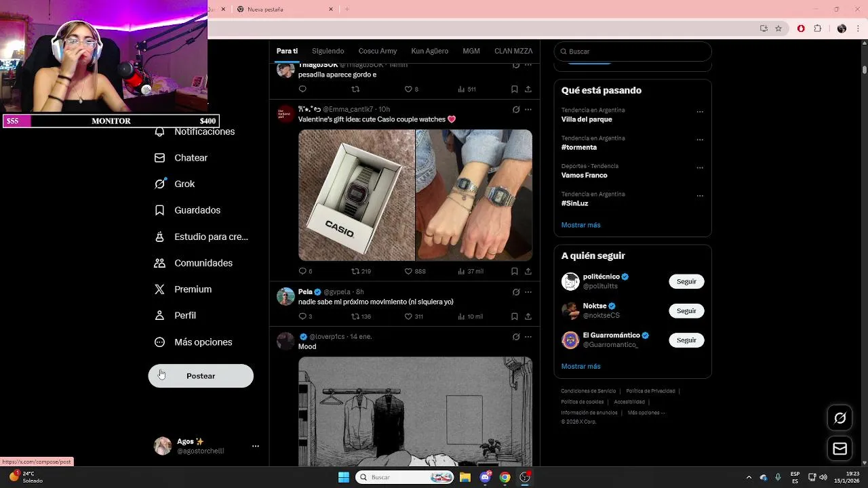
Task: Switch to the Siguiendo tab
Action: pos(328,51)
